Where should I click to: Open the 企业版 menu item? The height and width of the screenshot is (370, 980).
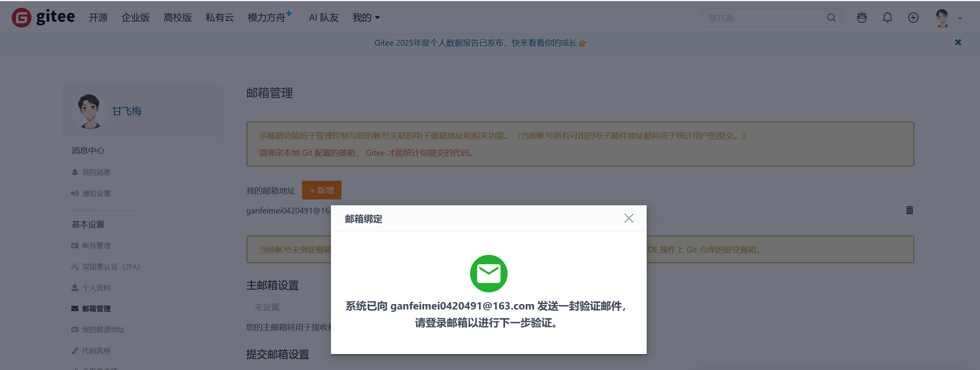[135, 18]
